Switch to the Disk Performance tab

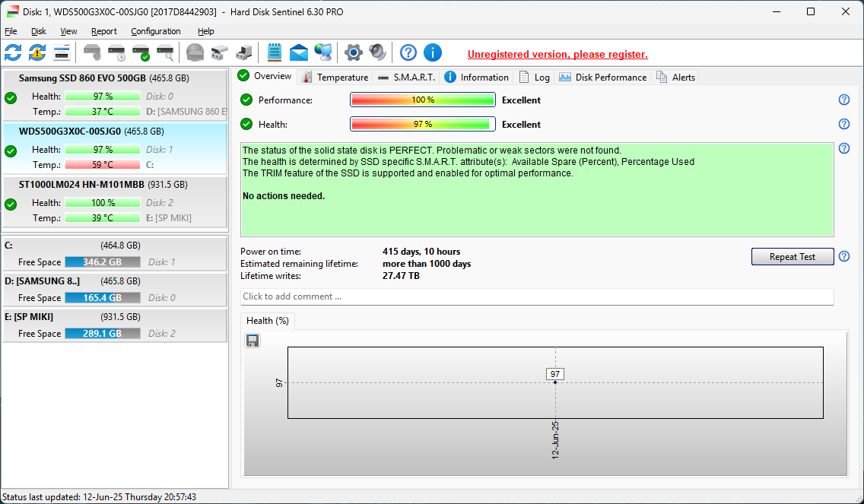point(602,77)
